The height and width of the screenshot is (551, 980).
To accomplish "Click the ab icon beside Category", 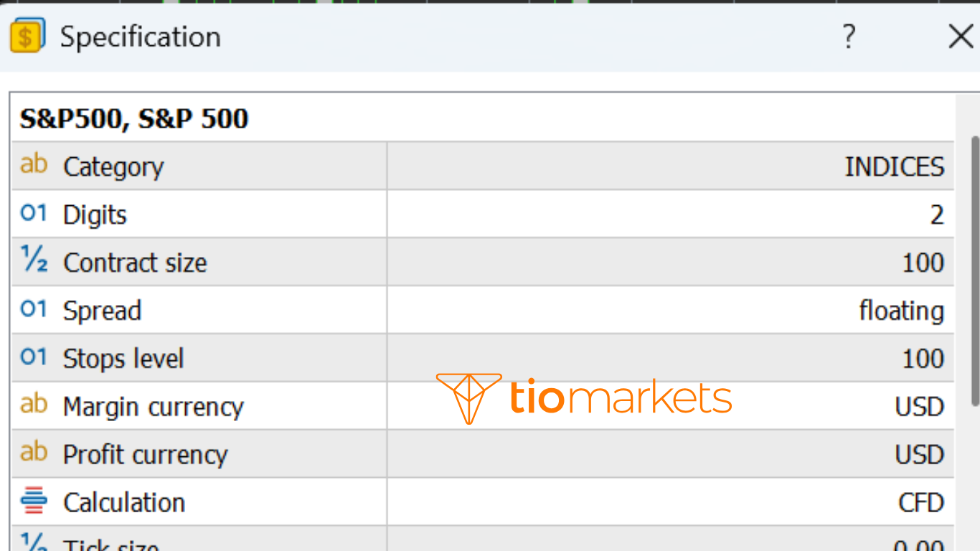I will pos(33,165).
